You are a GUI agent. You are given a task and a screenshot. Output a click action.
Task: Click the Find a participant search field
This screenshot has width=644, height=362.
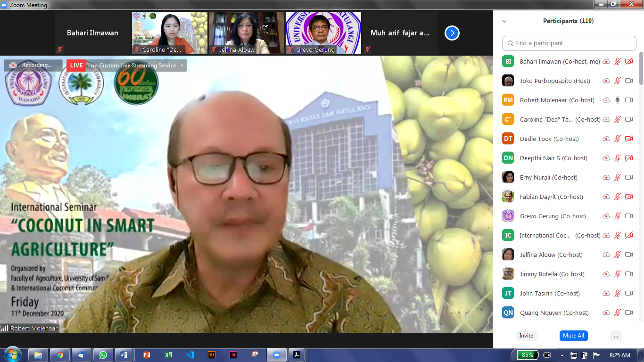569,43
